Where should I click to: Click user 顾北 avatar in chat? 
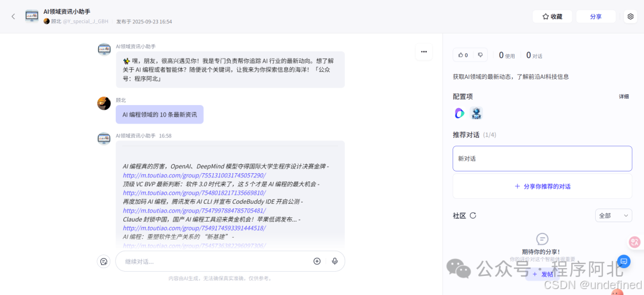[x=104, y=103]
